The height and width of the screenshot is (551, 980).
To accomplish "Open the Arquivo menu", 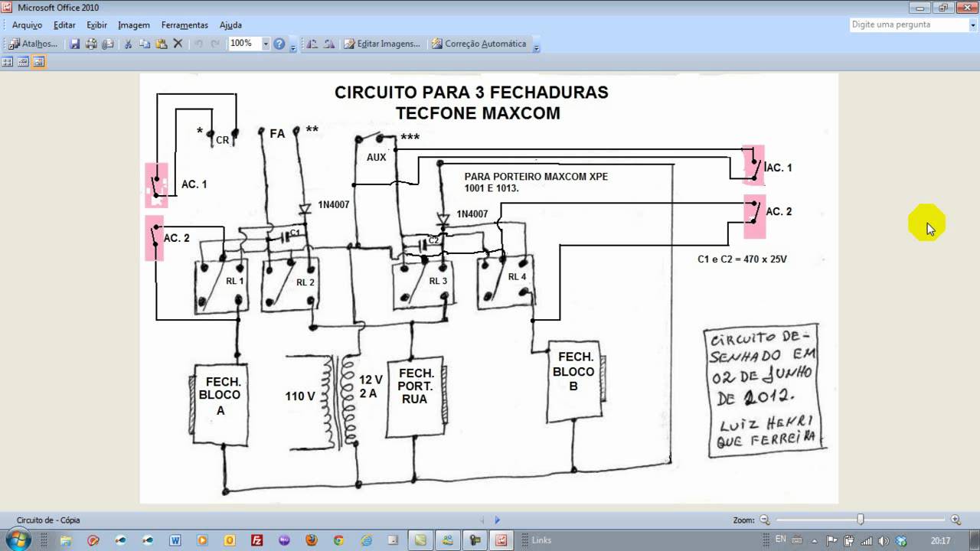I will 27,24.
